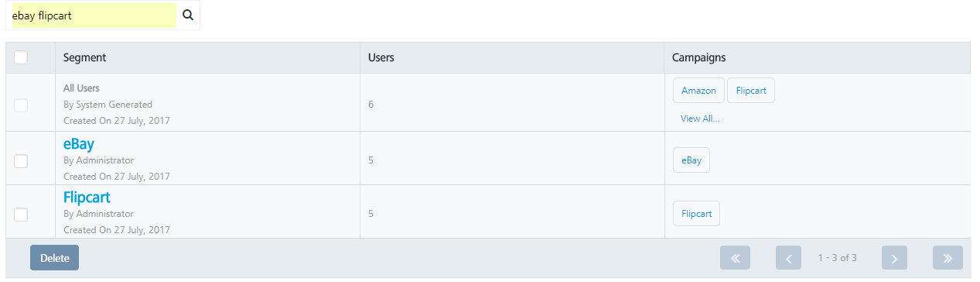Go to previous page arrow icon
Screen dimensions: 980x282
[x=788, y=258]
